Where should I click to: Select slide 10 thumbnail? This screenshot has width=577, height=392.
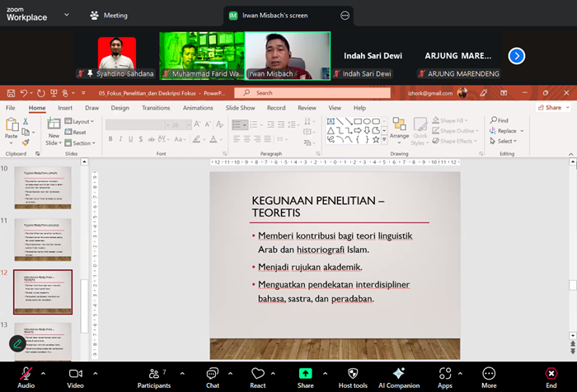(43, 188)
